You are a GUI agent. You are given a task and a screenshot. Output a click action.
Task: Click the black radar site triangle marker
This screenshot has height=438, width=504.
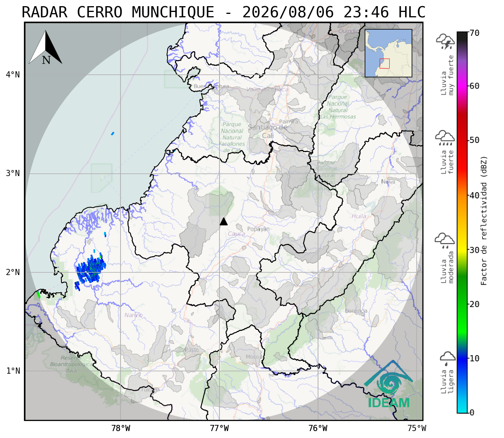[224, 221]
